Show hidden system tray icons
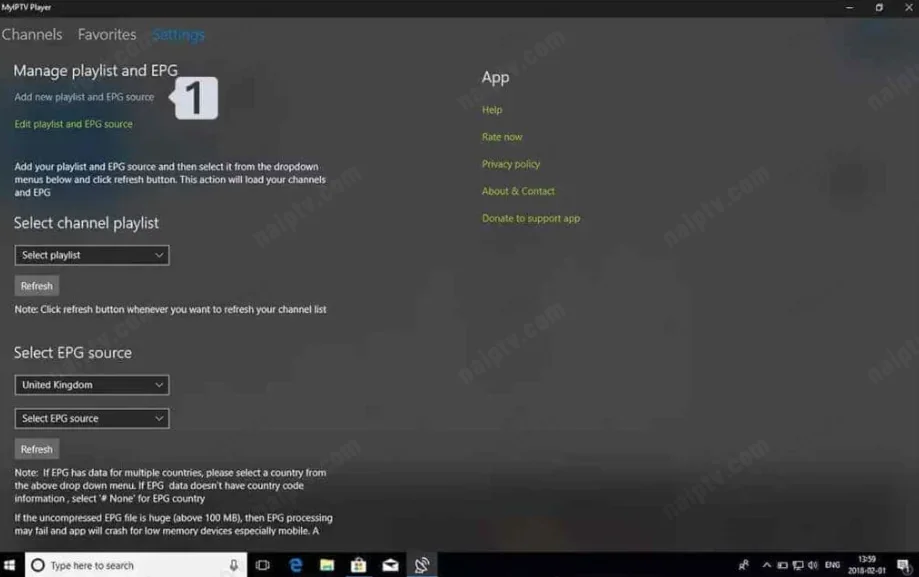This screenshot has width=919, height=577. coord(767,565)
